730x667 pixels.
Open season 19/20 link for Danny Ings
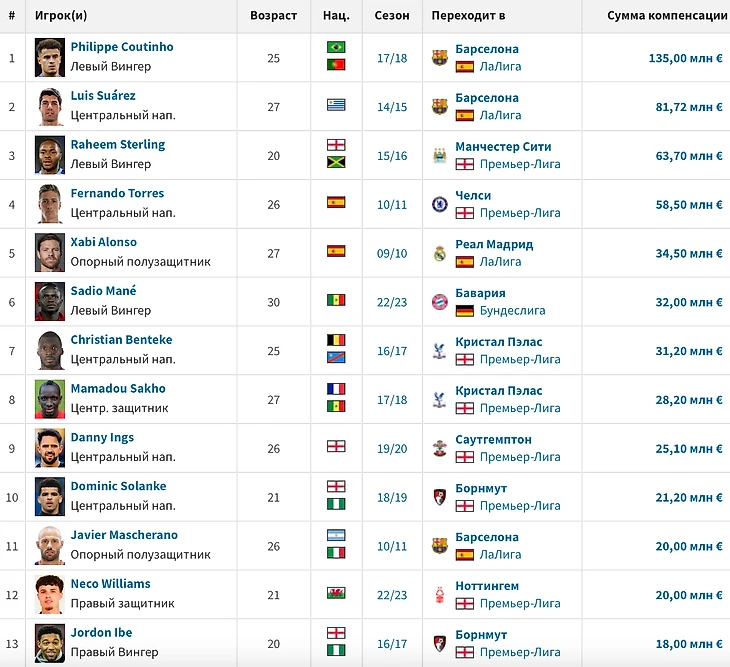coord(392,448)
